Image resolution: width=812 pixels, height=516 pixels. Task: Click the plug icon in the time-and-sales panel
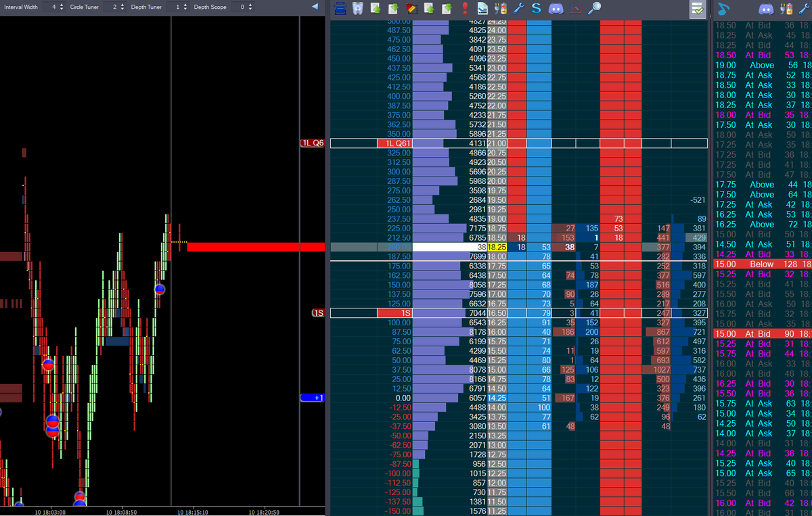pyautogui.click(x=786, y=9)
